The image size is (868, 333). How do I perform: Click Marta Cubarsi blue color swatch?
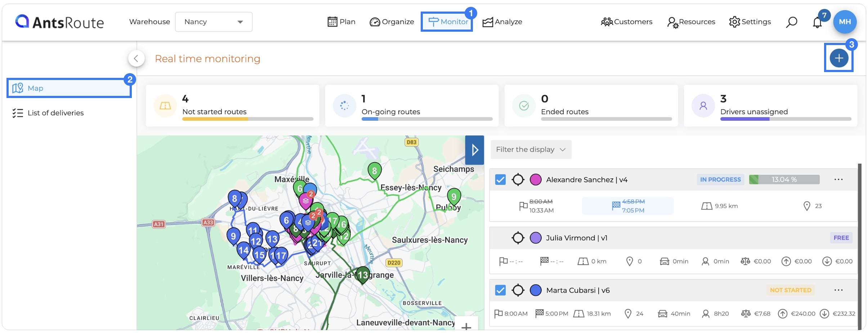click(536, 290)
